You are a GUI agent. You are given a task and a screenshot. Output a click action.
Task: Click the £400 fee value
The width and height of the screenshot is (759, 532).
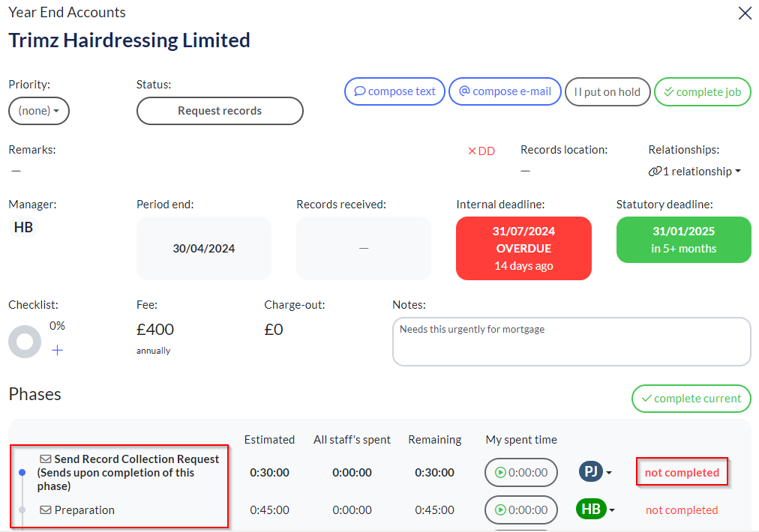click(155, 330)
